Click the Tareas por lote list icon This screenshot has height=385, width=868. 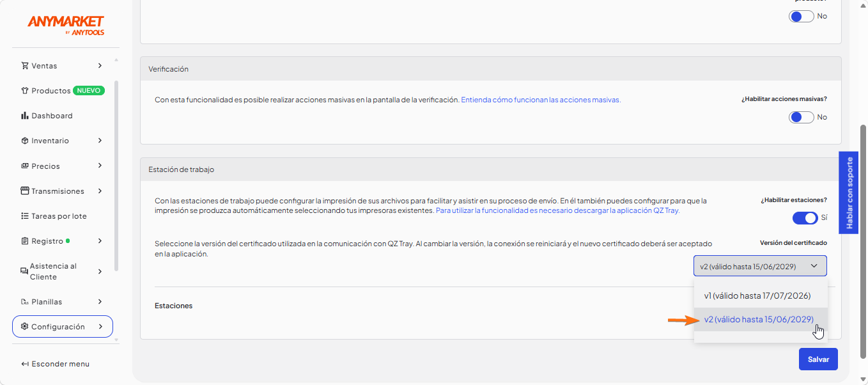coord(25,216)
